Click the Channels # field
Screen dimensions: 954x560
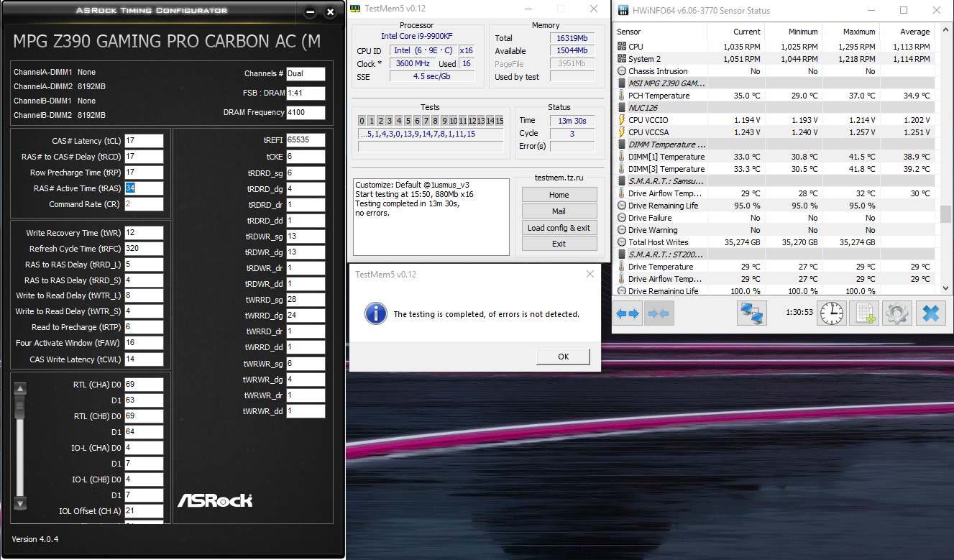306,74
